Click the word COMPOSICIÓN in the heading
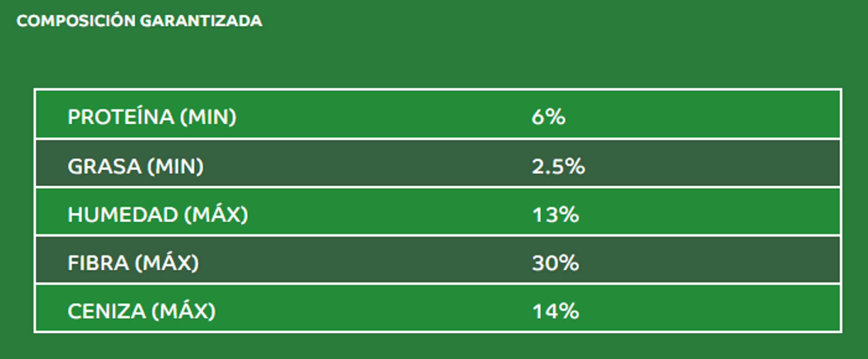The image size is (868, 359). click(76, 21)
